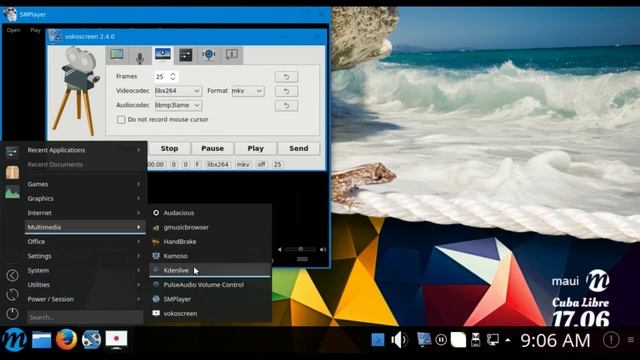Expand the Utilities category
The width and height of the screenshot is (640, 360).
pos(84,284)
